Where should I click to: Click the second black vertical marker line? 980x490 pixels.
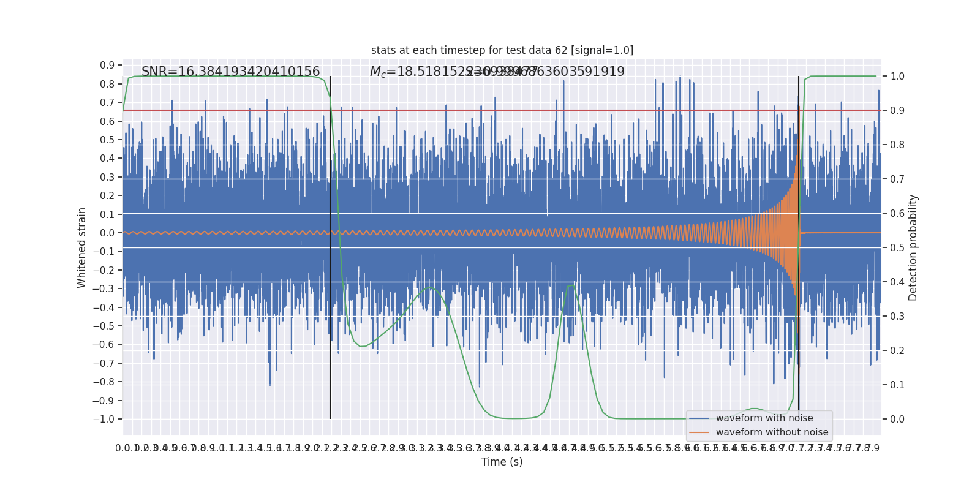click(x=799, y=247)
